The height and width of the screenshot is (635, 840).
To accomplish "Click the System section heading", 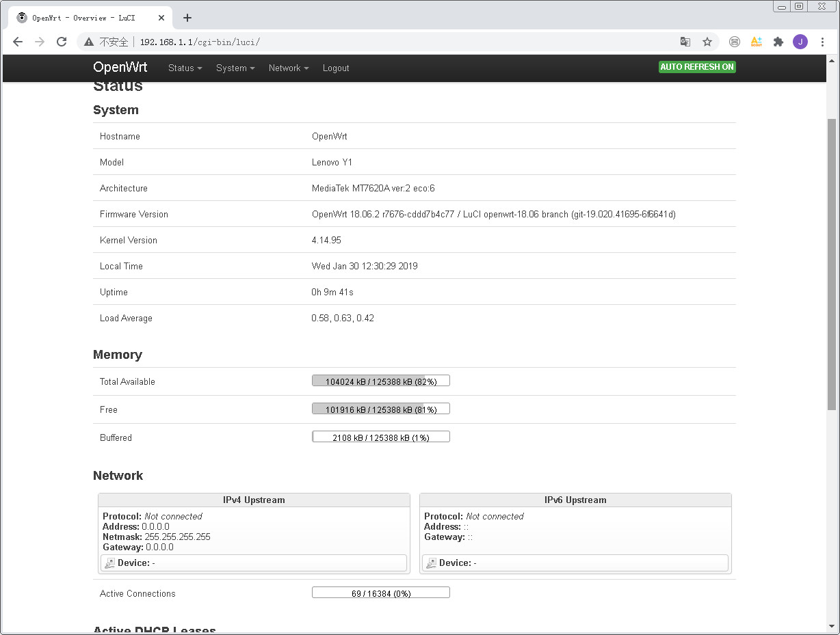I will (116, 109).
